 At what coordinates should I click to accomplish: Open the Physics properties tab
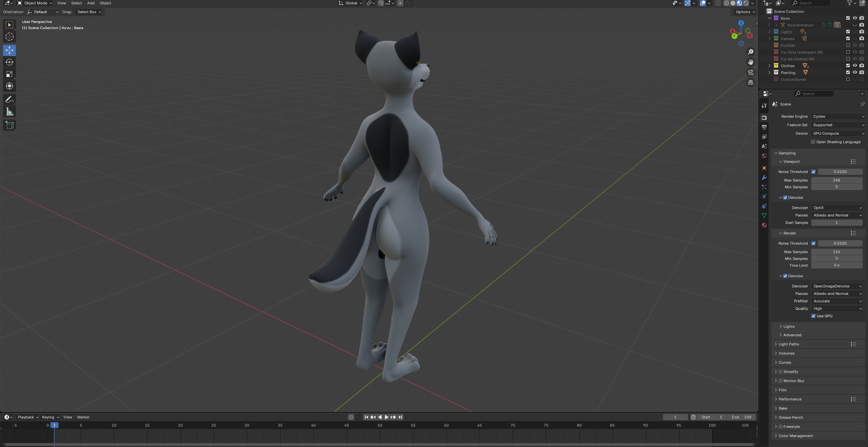click(x=764, y=197)
